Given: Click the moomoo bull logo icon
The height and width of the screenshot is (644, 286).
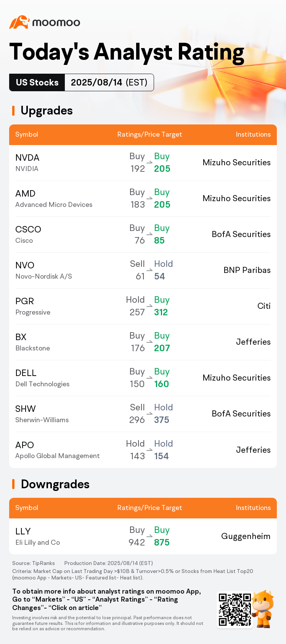Looking at the screenshot, I should point(19,22).
